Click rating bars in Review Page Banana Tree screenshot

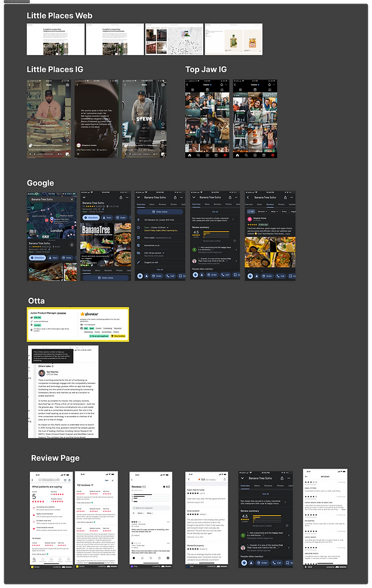tap(267, 518)
